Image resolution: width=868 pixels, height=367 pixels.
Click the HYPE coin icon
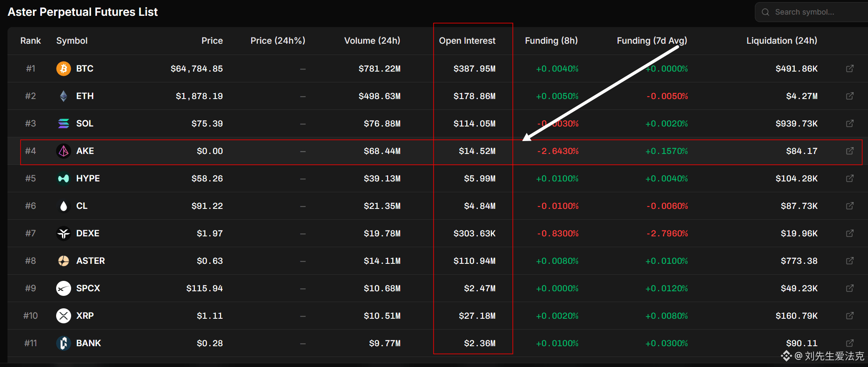pyautogui.click(x=63, y=178)
